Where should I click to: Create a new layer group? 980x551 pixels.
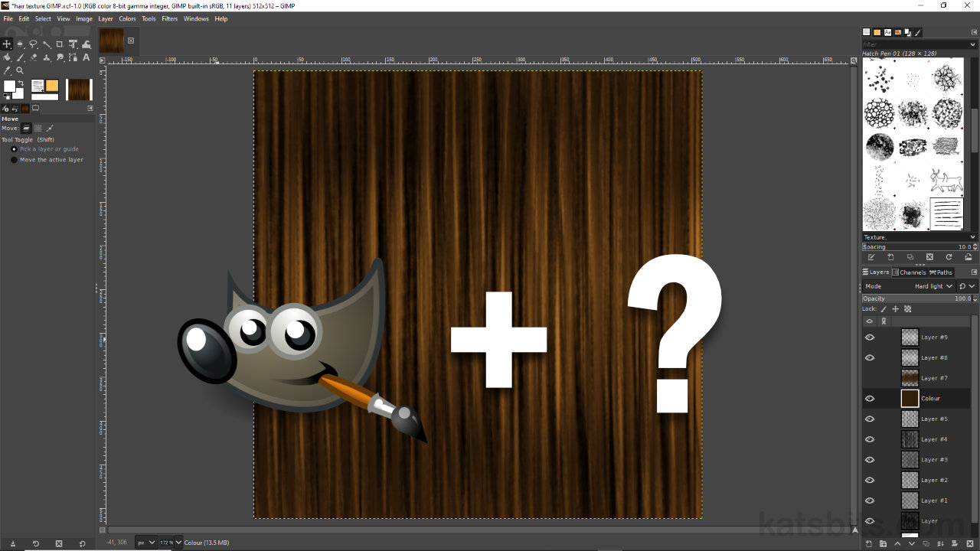(883, 544)
